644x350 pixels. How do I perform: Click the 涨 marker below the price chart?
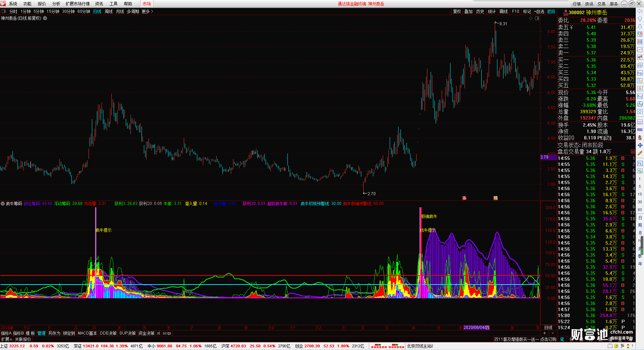point(464,198)
